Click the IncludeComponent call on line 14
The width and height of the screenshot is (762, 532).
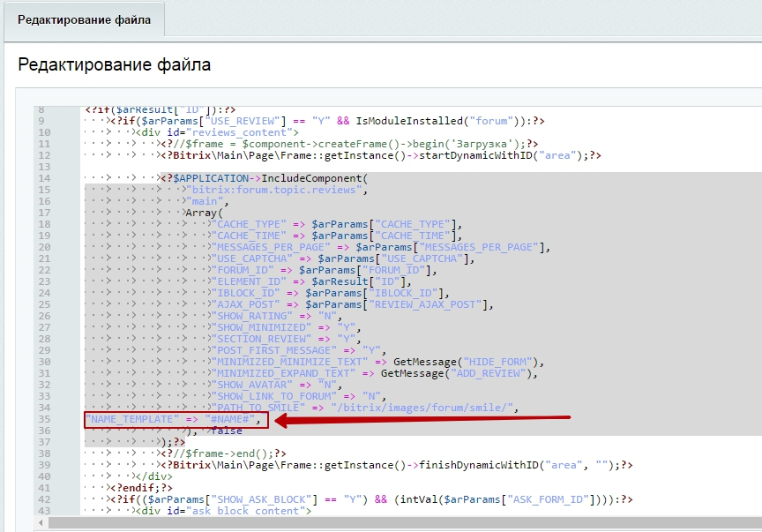pyautogui.click(x=308, y=178)
